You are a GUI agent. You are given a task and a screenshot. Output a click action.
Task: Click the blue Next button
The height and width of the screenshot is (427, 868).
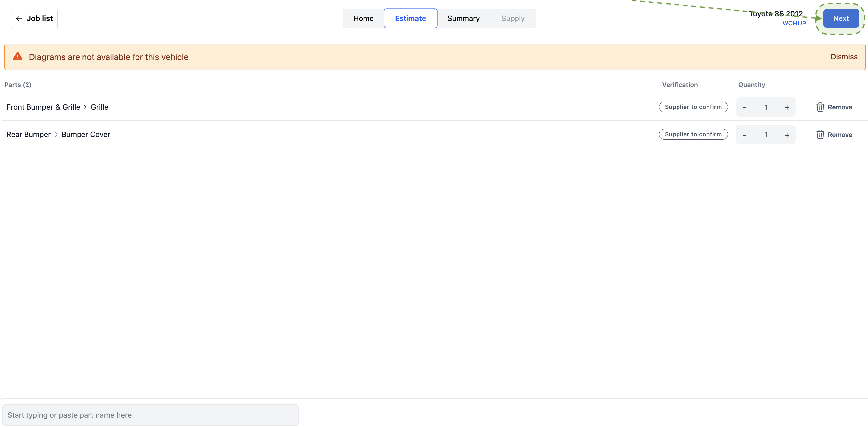point(841,18)
